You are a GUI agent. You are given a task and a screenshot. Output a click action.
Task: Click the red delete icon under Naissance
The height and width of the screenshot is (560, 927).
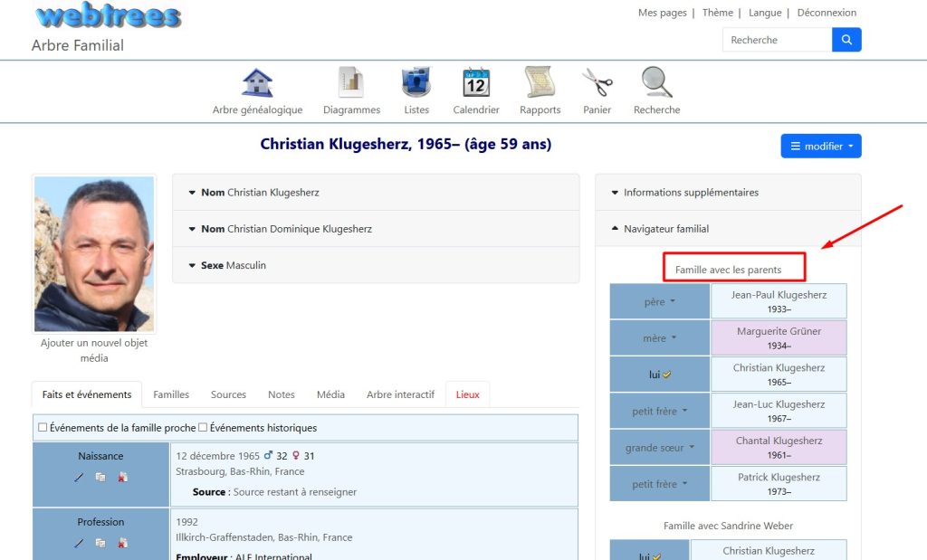[x=122, y=478]
